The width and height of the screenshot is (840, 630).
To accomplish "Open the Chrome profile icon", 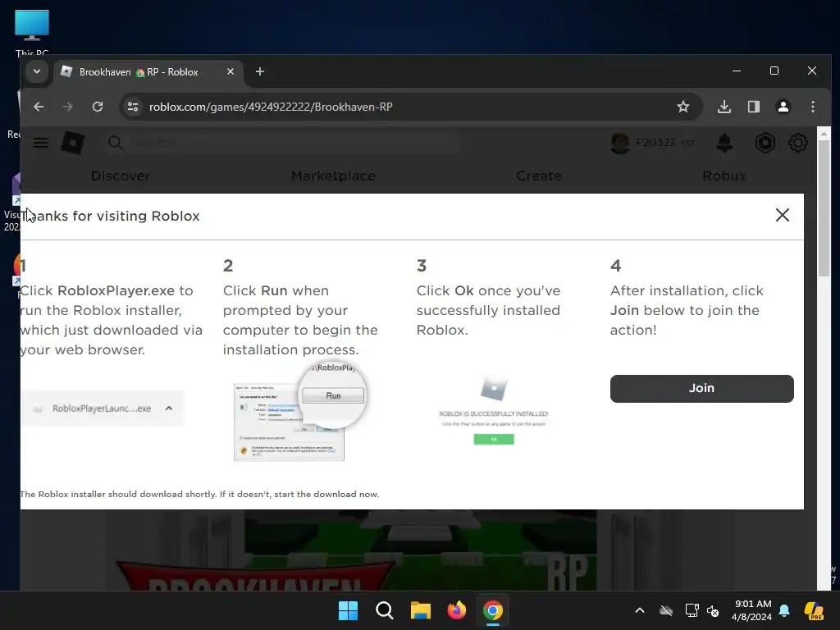I will click(x=783, y=107).
